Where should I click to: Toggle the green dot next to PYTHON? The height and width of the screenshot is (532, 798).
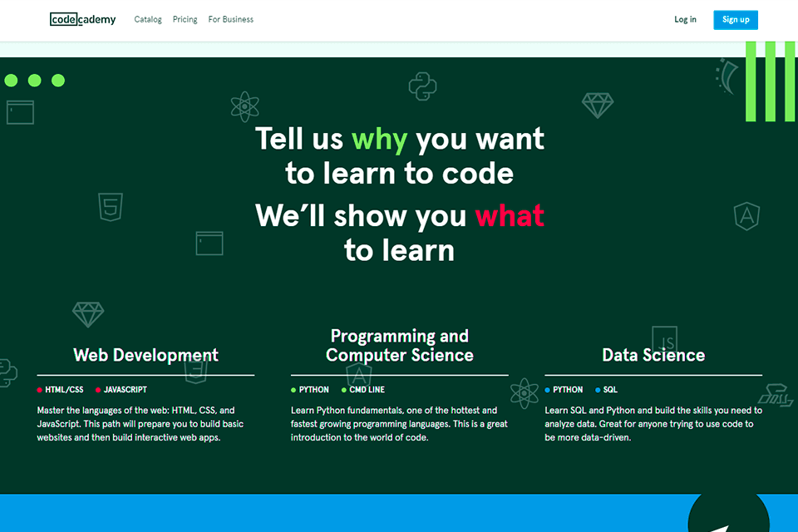click(x=293, y=389)
